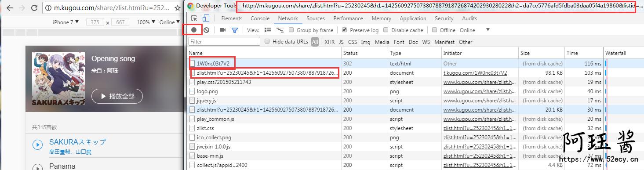Sort by the Initiator column header
This screenshot has height=170, width=644.
pyautogui.click(x=480, y=53)
